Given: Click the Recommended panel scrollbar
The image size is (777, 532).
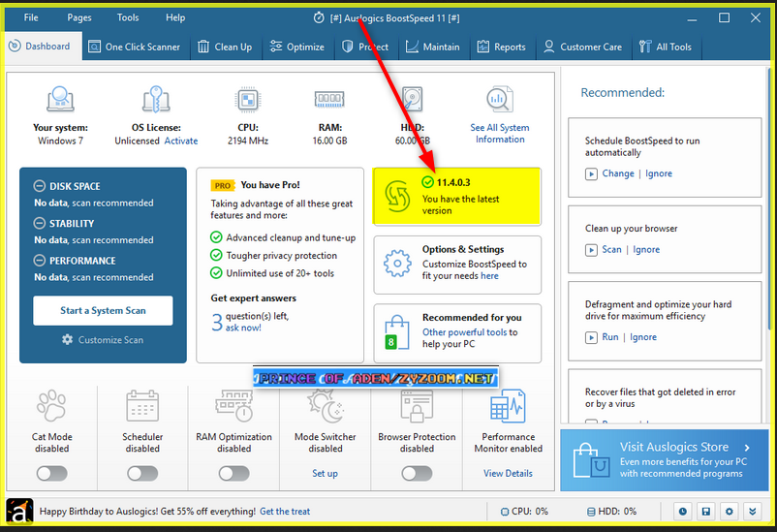Looking at the screenshot, I should coord(769,199).
